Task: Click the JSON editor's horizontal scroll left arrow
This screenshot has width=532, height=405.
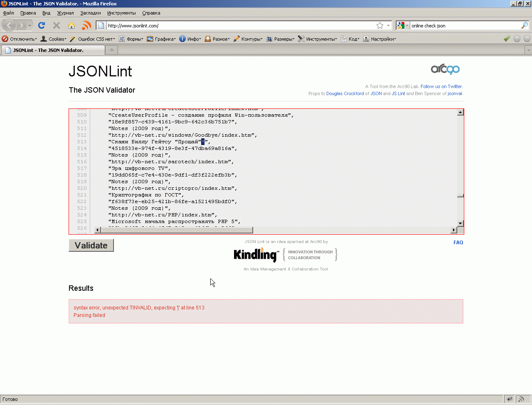Action: click(98, 230)
